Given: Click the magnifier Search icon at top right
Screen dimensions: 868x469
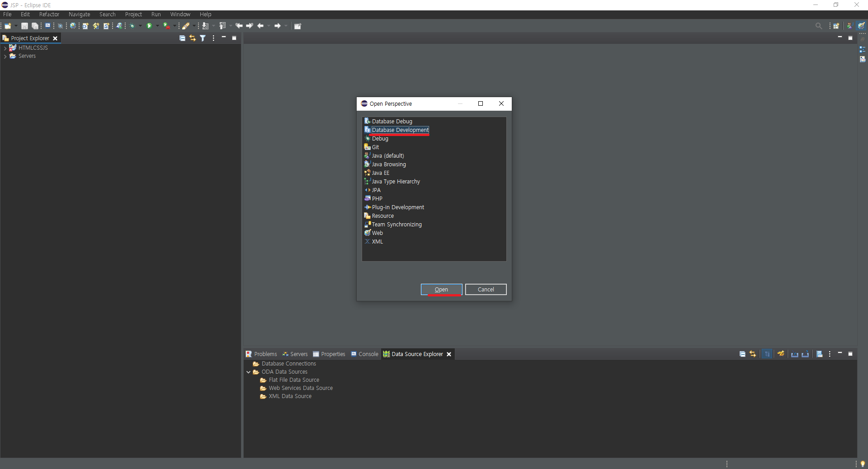Looking at the screenshot, I should click(x=818, y=26).
